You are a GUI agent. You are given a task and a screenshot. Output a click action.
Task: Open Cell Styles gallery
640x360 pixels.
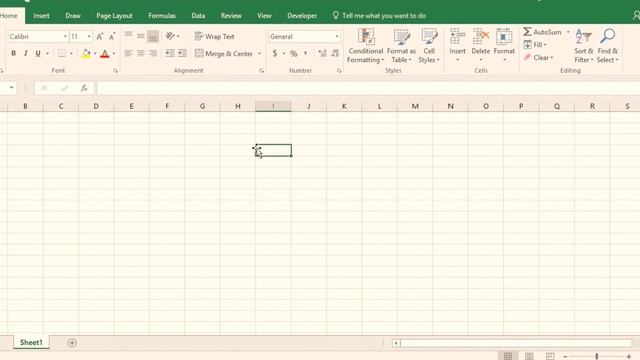[429, 46]
